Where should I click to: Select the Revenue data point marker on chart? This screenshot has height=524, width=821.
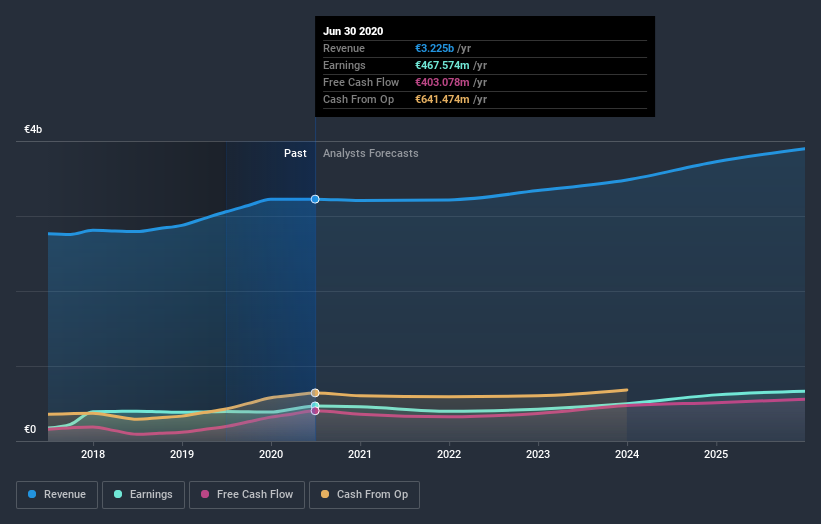point(315,199)
